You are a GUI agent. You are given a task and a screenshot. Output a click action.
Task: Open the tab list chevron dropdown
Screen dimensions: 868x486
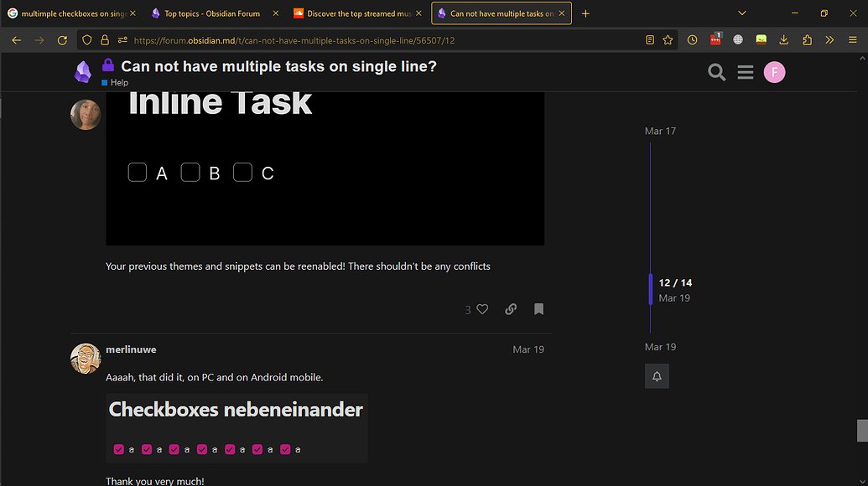point(741,13)
